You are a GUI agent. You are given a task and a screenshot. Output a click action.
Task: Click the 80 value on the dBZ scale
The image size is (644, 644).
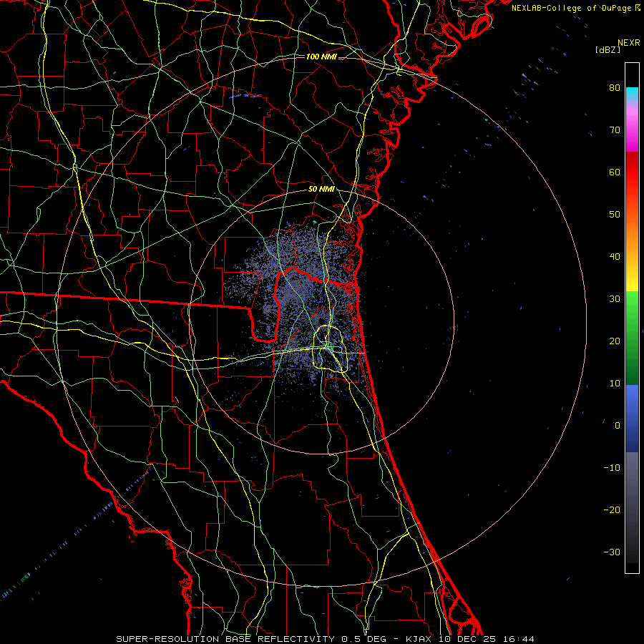615,88
